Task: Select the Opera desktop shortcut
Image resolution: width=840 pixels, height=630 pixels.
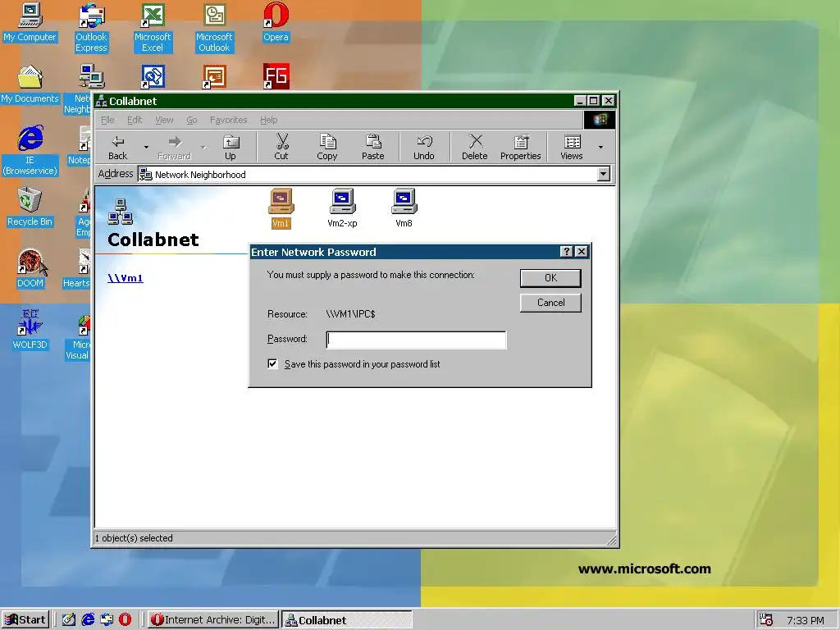Action: pos(276,22)
